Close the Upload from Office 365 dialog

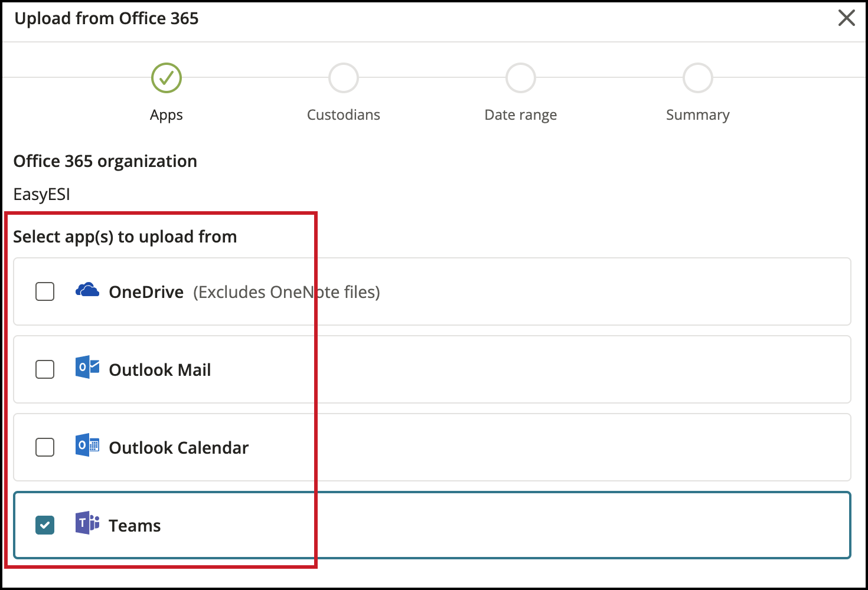(x=847, y=18)
